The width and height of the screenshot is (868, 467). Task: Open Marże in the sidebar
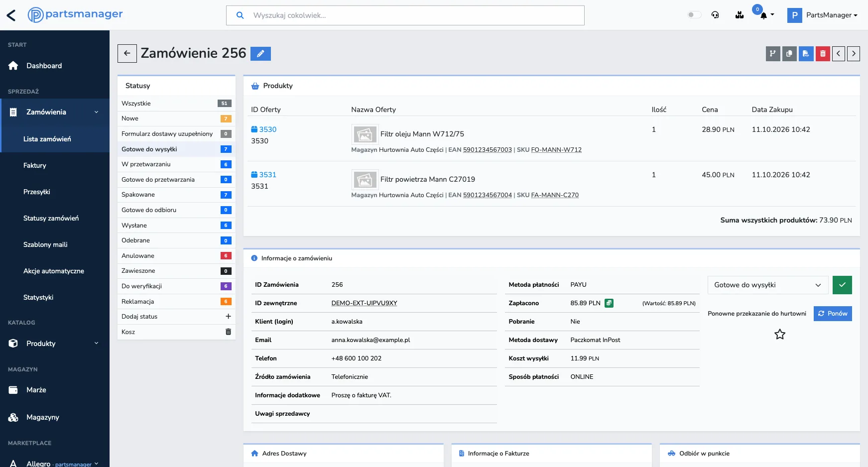(x=55, y=390)
